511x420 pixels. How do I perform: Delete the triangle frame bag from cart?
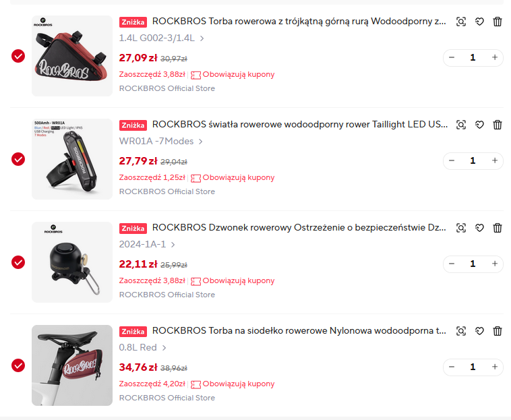coord(498,22)
